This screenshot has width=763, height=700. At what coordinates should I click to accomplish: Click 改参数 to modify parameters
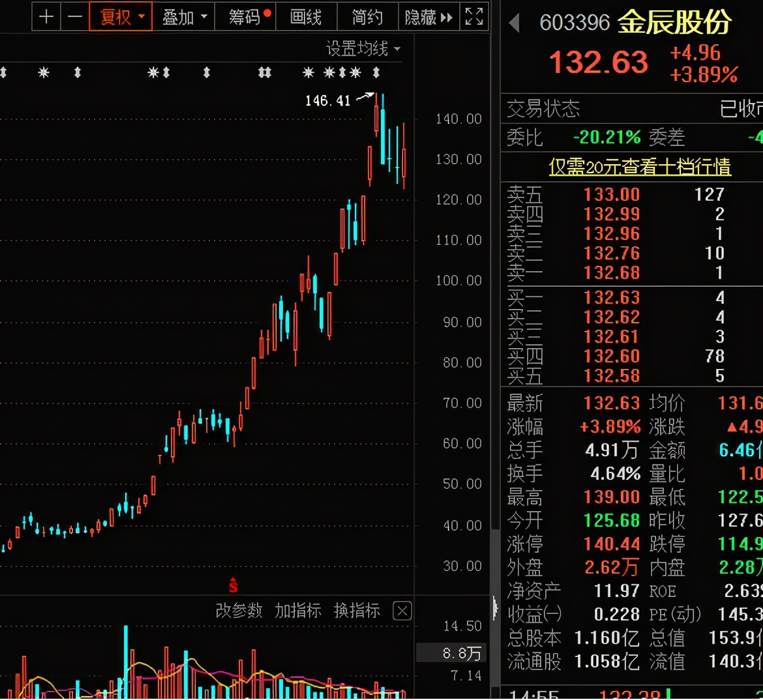(x=239, y=610)
